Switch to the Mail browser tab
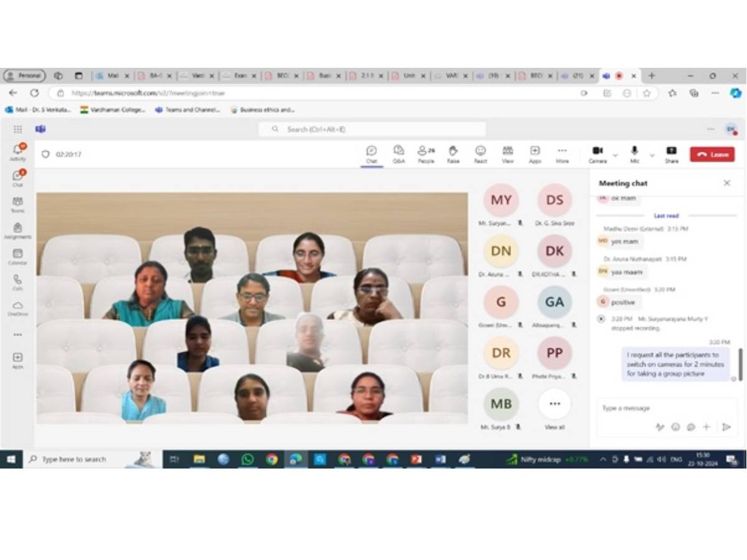This screenshot has width=747, height=560. (111, 75)
